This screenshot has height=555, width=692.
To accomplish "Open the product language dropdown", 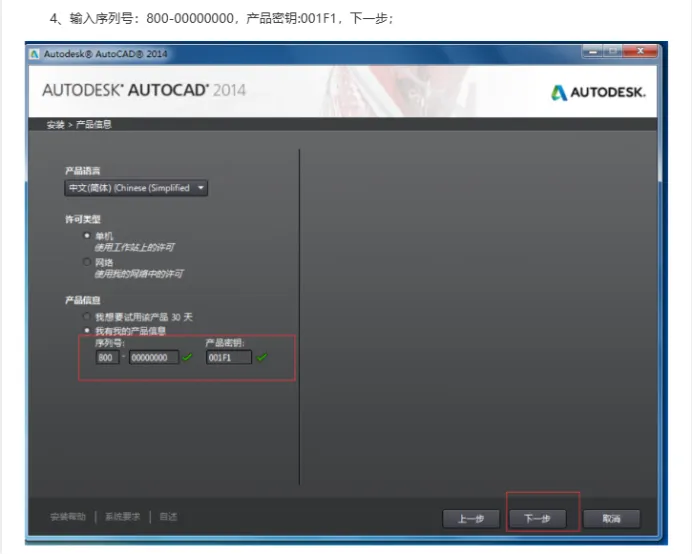I will pyautogui.click(x=136, y=188).
